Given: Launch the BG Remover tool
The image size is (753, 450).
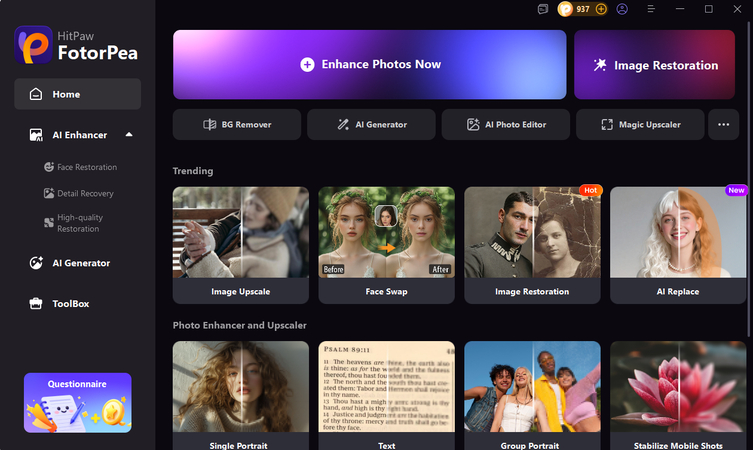Looking at the screenshot, I should click(x=237, y=124).
